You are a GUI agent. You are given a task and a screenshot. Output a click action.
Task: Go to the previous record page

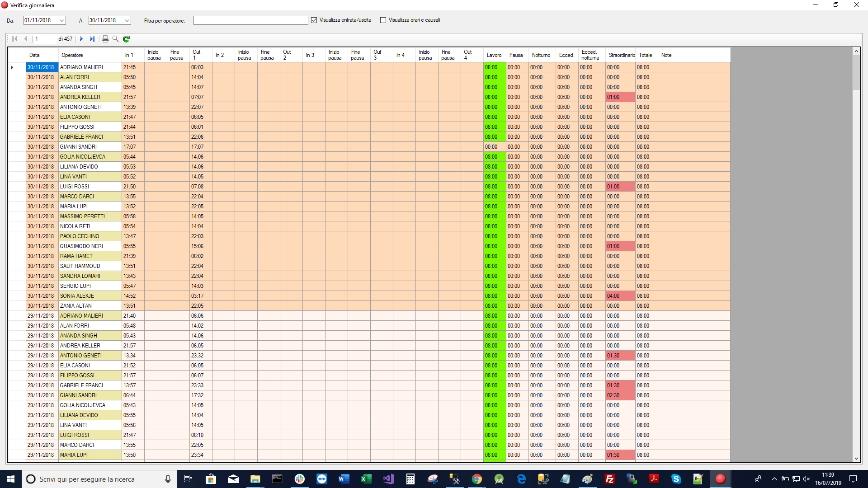pos(25,39)
